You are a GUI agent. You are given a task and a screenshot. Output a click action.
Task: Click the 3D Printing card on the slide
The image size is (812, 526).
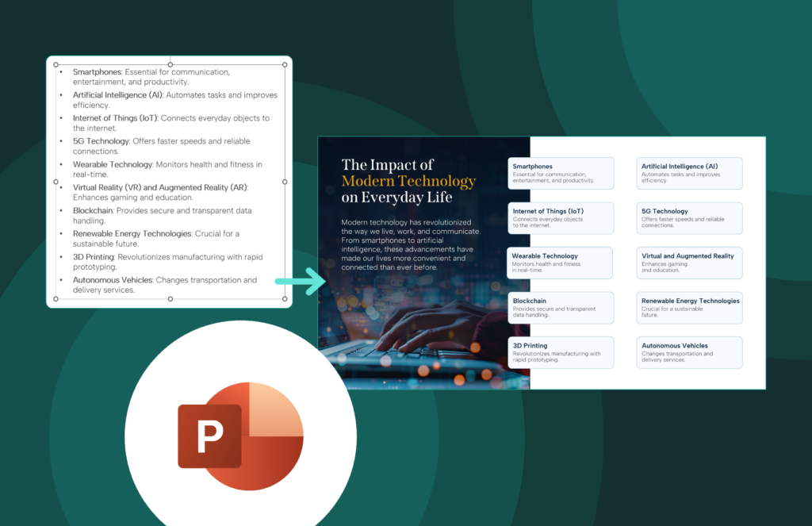561,352
